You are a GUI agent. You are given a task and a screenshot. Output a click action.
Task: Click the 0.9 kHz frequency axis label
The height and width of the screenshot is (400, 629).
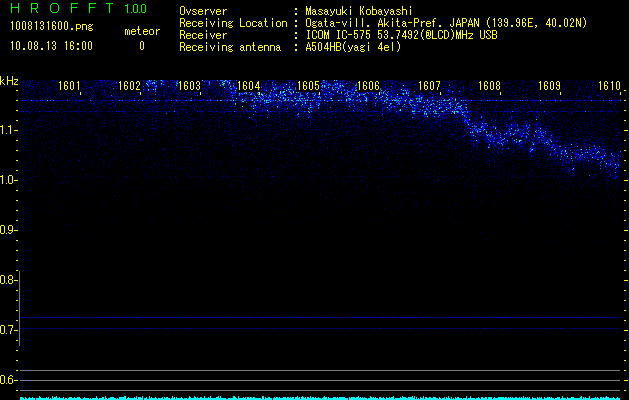pyautogui.click(x=8, y=230)
